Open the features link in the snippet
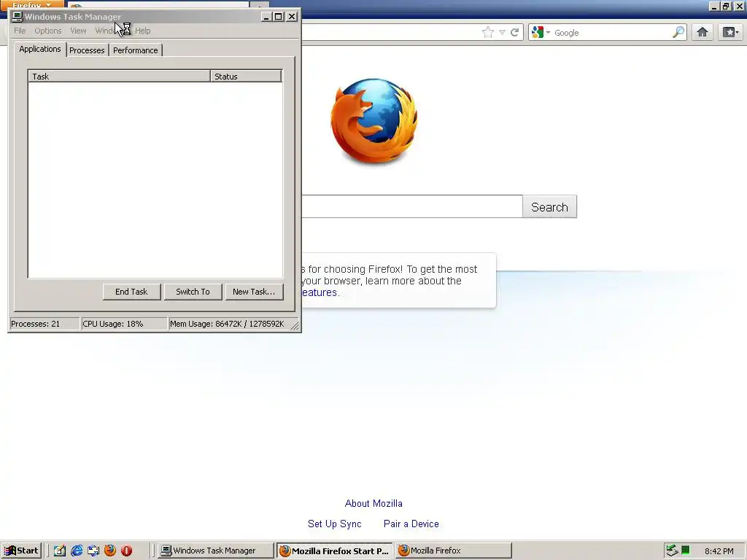Image resolution: width=747 pixels, height=560 pixels. click(x=320, y=292)
